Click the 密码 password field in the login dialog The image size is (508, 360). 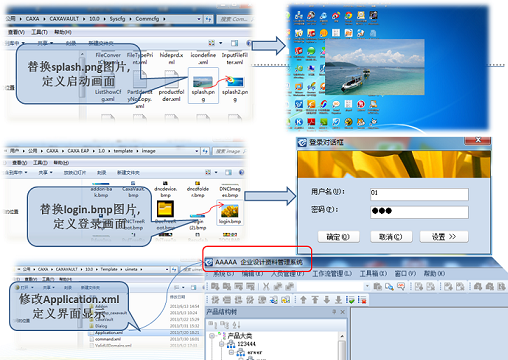419,212
